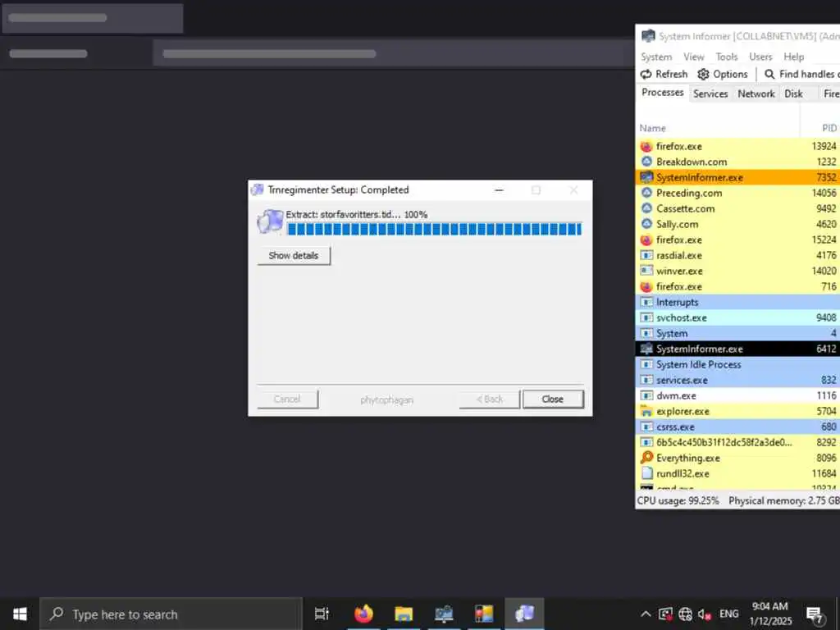Click the installer icon beside Extract text

270,221
